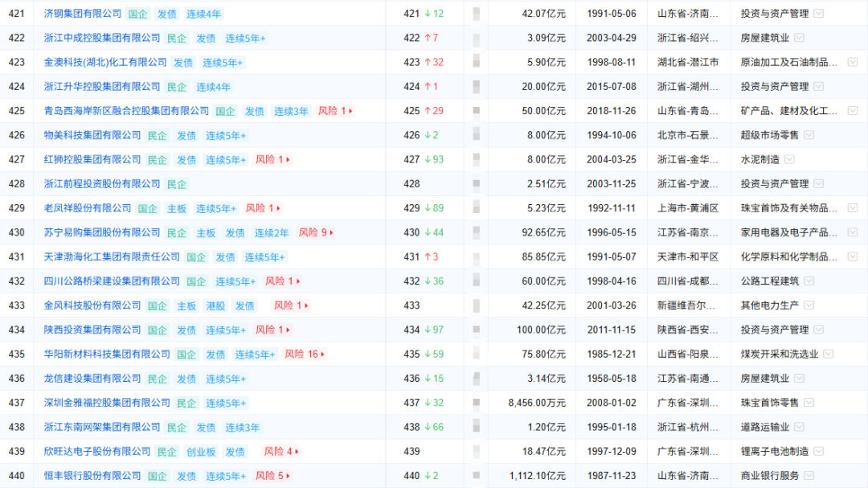Open company link 济钢集团有限公司
The height and width of the screenshot is (488, 868).
(83, 14)
